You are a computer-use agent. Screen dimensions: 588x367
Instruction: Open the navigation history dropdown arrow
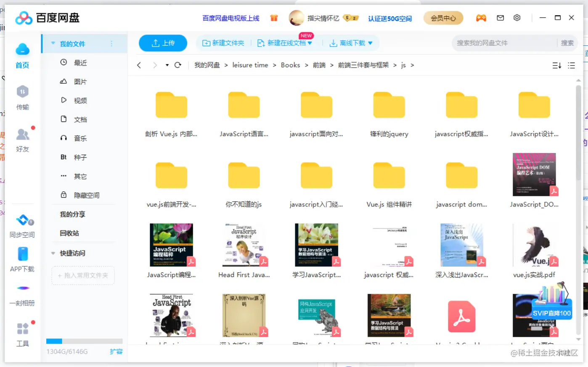coord(167,65)
